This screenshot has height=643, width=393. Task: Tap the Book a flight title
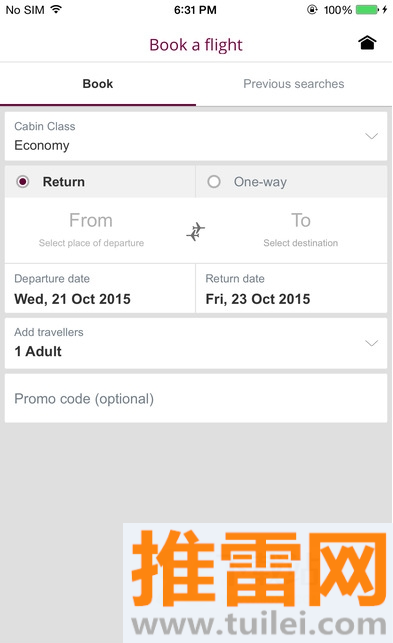[196, 45]
